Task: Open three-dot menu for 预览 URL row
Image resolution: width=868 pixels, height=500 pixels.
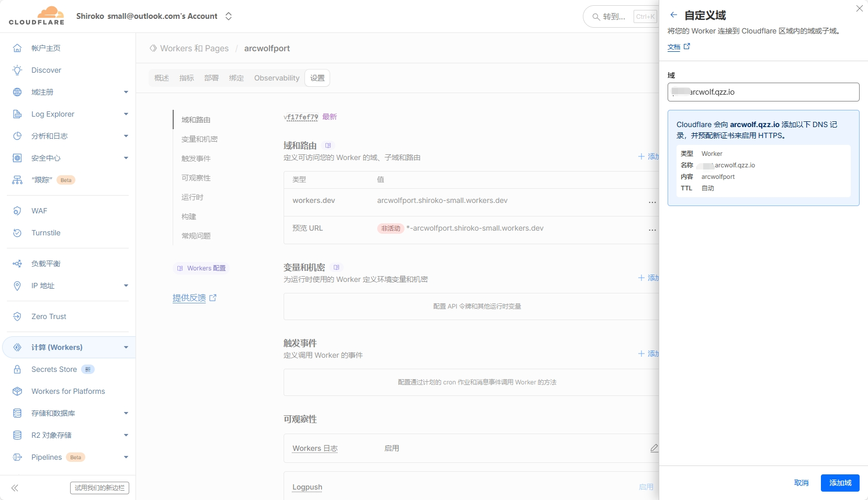Action: 652,230
